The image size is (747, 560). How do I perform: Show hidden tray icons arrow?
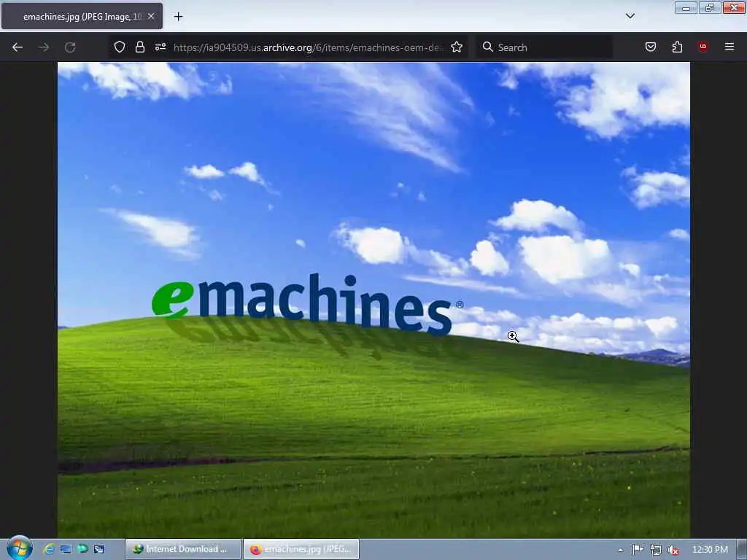tap(620, 550)
